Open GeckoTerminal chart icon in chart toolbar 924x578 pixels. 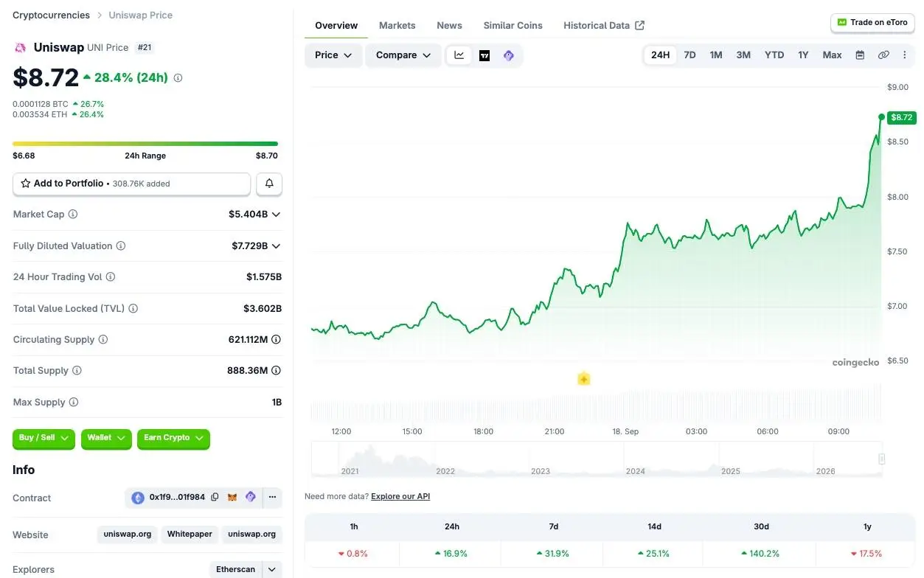[x=508, y=55]
